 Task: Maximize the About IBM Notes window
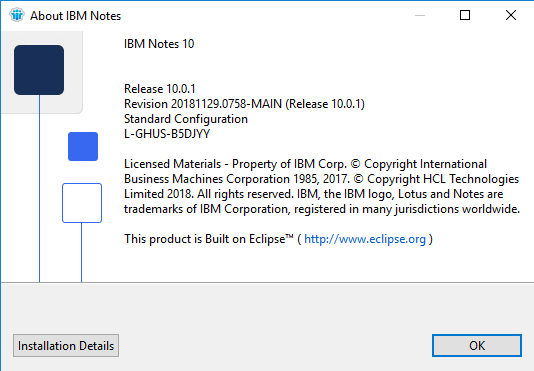point(465,15)
